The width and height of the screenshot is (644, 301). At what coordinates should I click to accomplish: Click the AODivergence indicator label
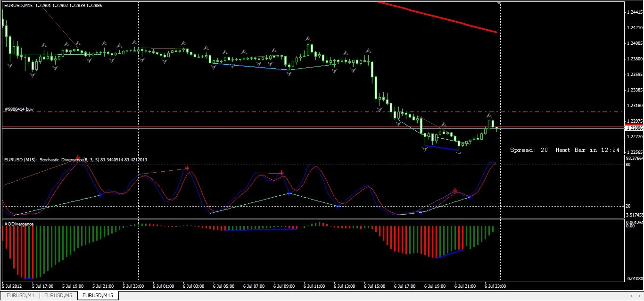tap(19, 224)
